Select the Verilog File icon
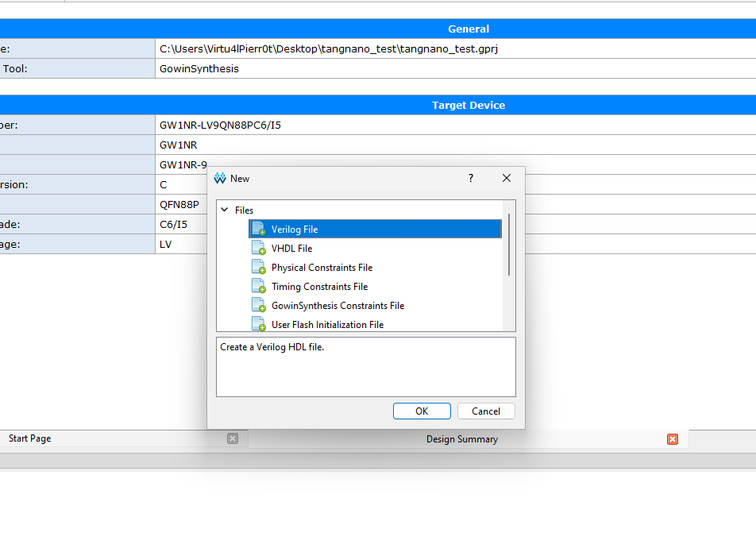 click(258, 229)
